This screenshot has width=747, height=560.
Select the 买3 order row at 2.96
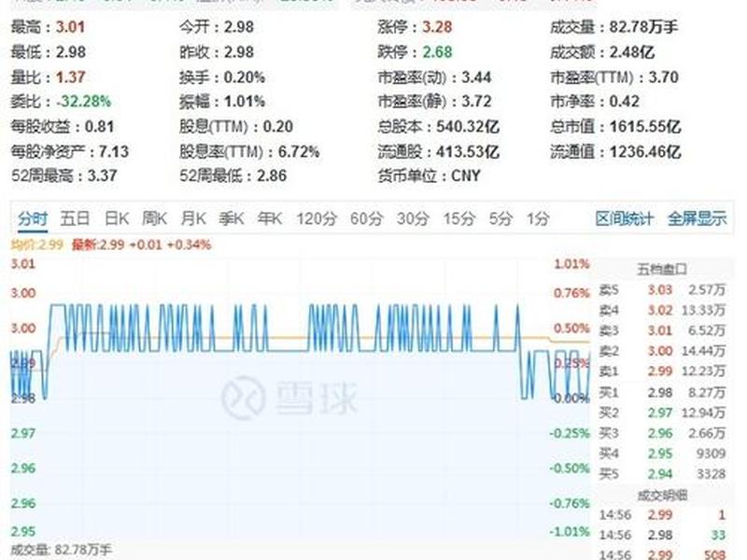662,433
